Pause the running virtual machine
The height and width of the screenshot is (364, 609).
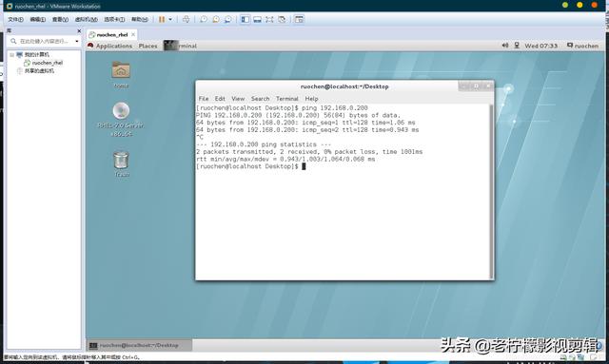click(x=162, y=19)
